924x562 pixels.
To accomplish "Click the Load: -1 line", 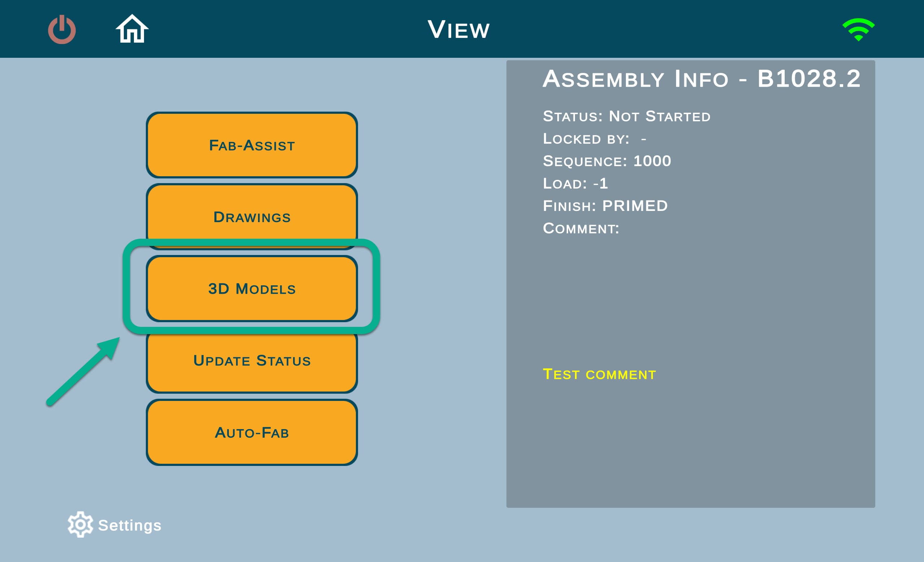I will [575, 183].
